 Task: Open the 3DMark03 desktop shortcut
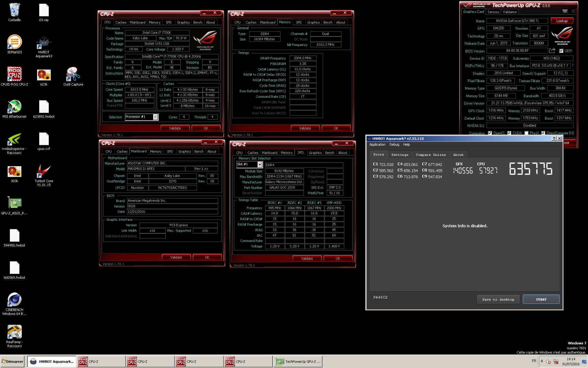click(14, 44)
